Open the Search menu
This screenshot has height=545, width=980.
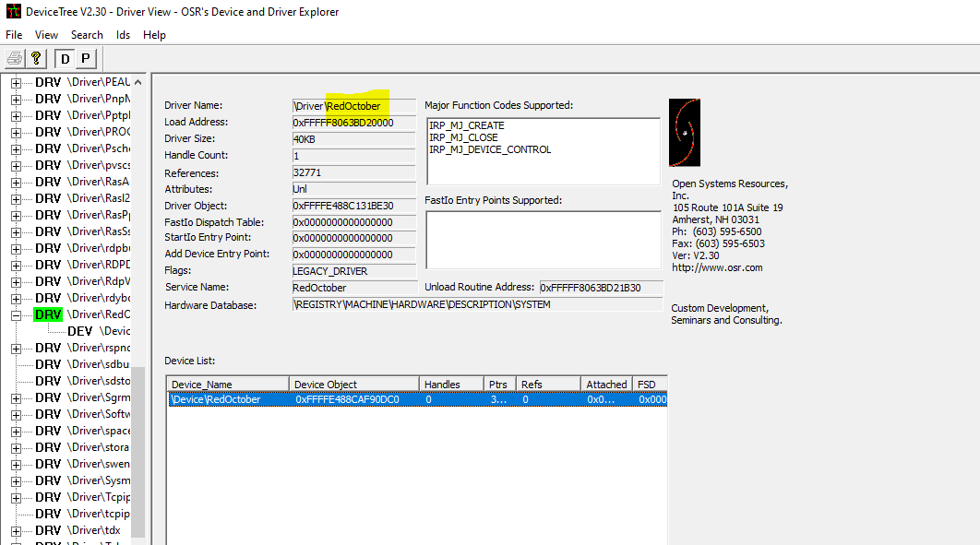tap(87, 35)
